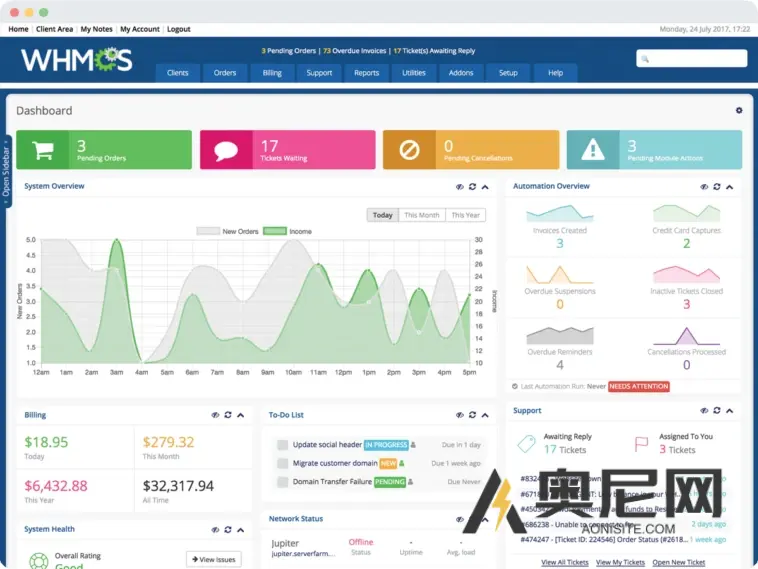Screen dimensions: 758x569
Task: Click the Inactive Tickets Closed sparkline chart
Action: 686,274
